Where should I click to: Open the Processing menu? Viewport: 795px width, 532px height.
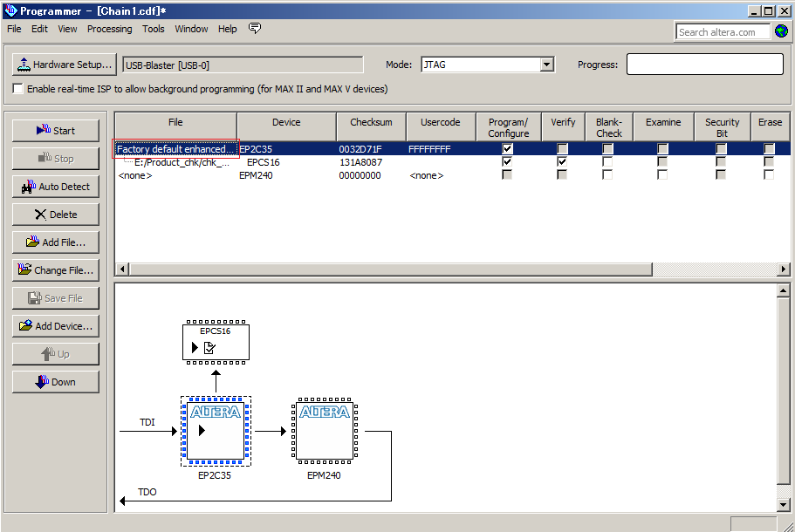click(109, 29)
